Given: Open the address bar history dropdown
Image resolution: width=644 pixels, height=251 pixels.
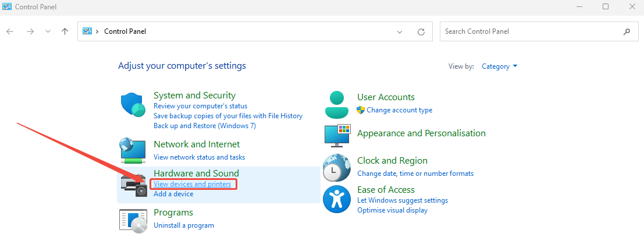Looking at the screenshot, I should (x=399, y=32).
